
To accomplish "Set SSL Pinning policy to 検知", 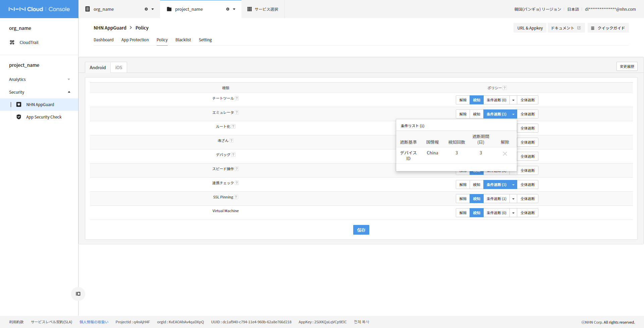I will pyautogui.click(x=477, y=199).
